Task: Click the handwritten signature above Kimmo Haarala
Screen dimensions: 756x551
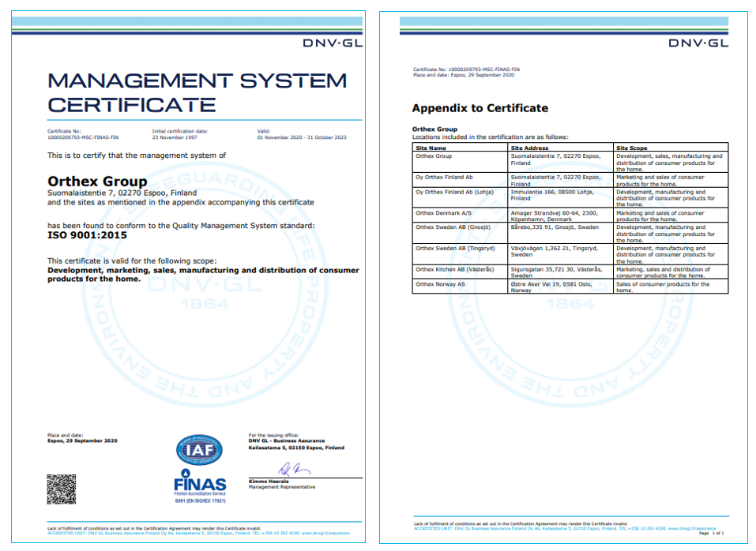Action: pos(294,469)
